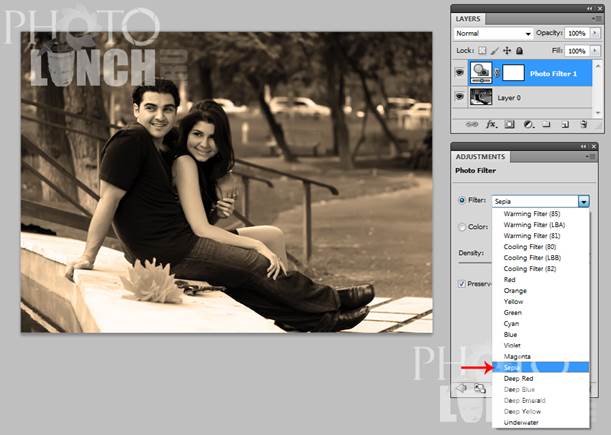Image resolution: width=611 pixels, height=435 pixels.
Task: Click the Photo Filter adjustment layer thumbnail
Action: coord(481,73)
